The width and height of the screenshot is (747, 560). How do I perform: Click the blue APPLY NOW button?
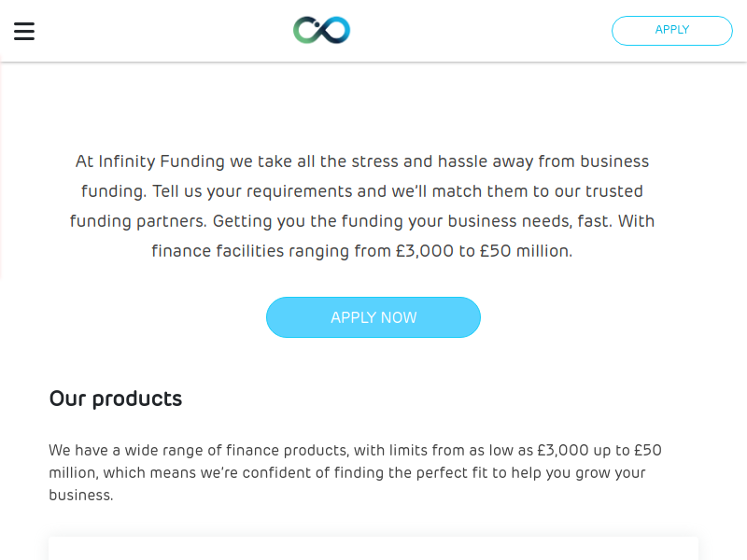coord(373,317)
